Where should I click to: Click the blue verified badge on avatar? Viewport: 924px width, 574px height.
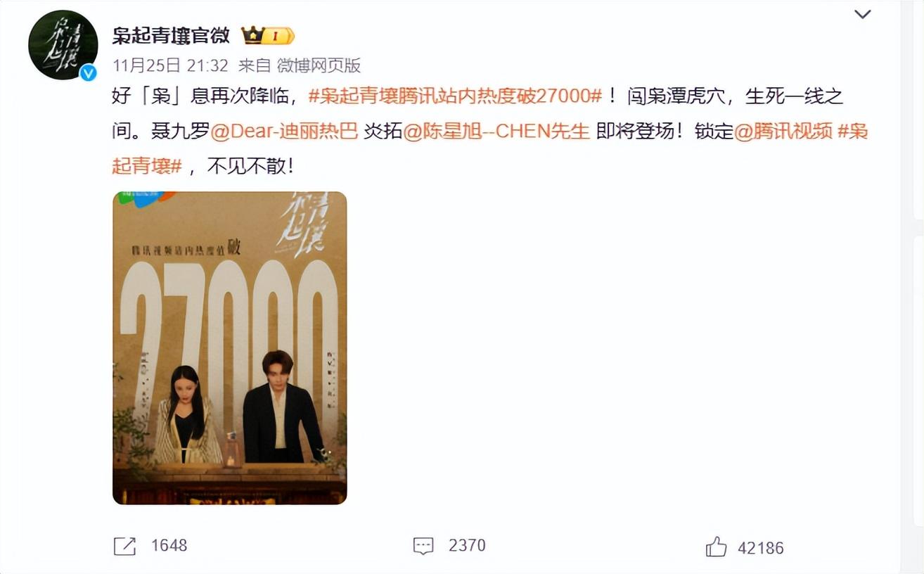(88, 72)
